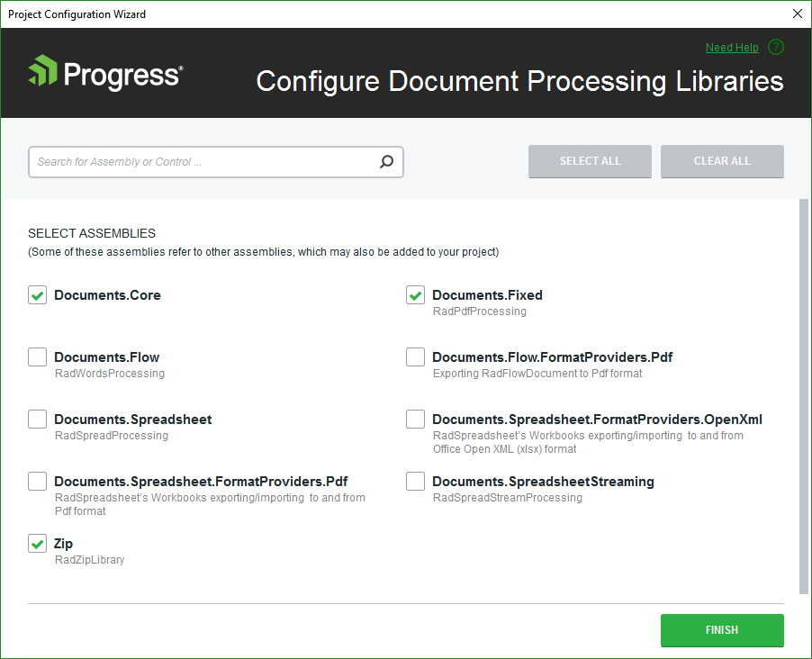Screen dimensions: 812x659
Task: Click the Progress logo
Action: pos(105,73)
